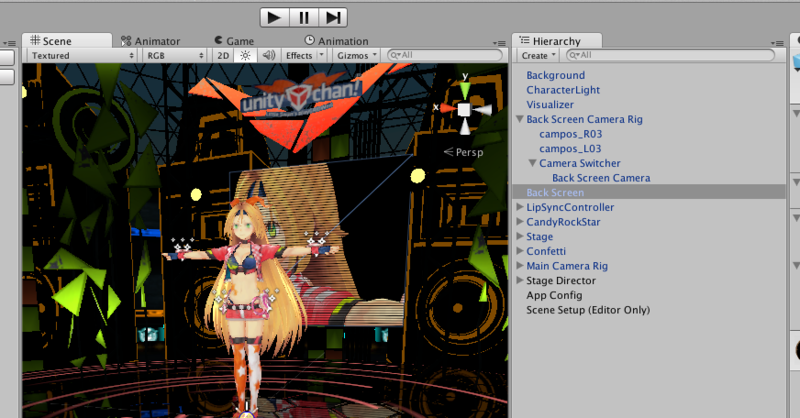Select campos_R03 in Hierarchy
800x418 pixels.
coord(570,134)
